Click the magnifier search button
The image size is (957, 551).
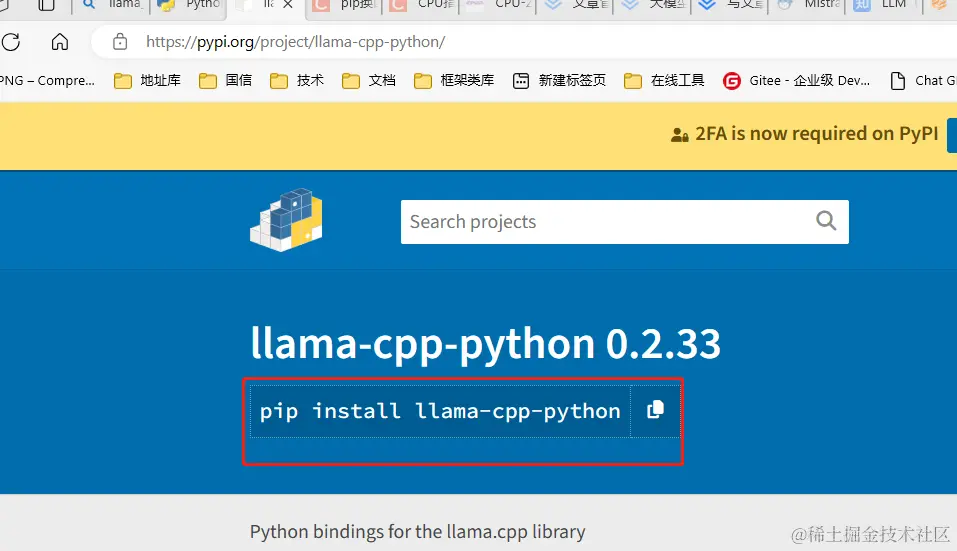click(826, 221)
